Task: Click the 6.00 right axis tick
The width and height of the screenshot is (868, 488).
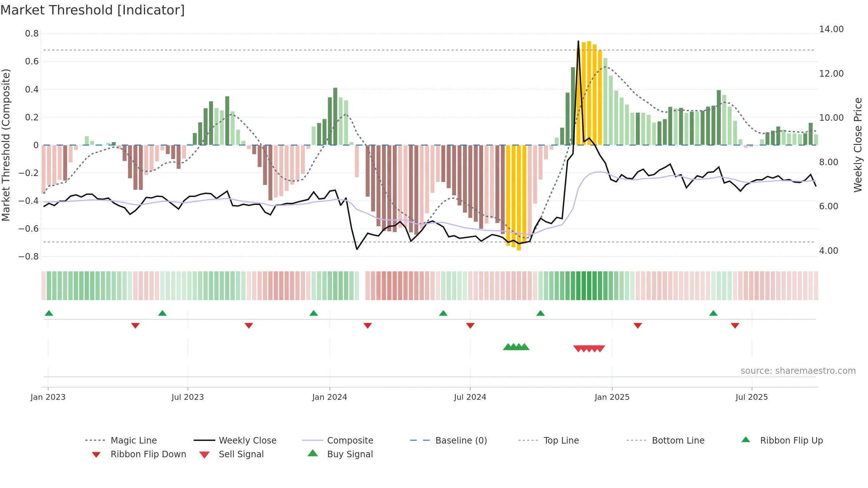Action: coord(829,206)
